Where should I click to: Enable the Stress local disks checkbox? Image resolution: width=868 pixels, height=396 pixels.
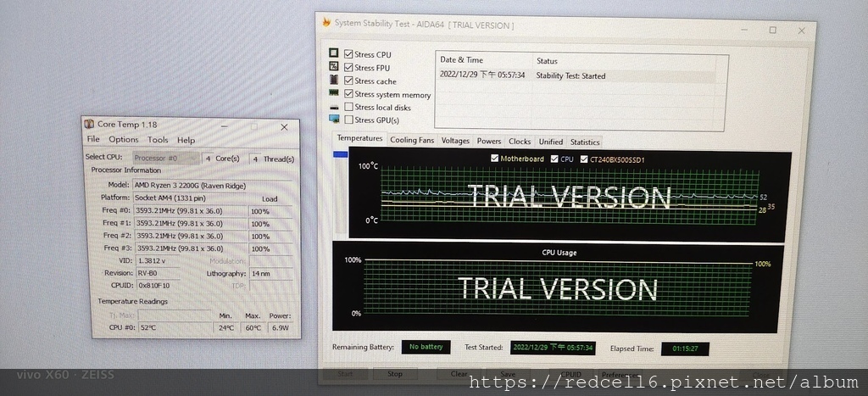click(348, 106)
